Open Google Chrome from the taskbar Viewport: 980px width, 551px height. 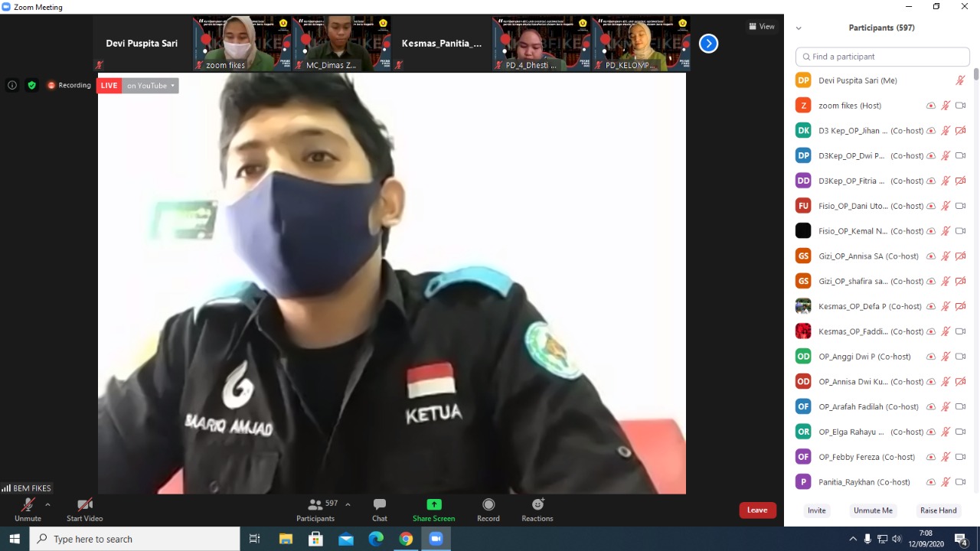point(406,539)
